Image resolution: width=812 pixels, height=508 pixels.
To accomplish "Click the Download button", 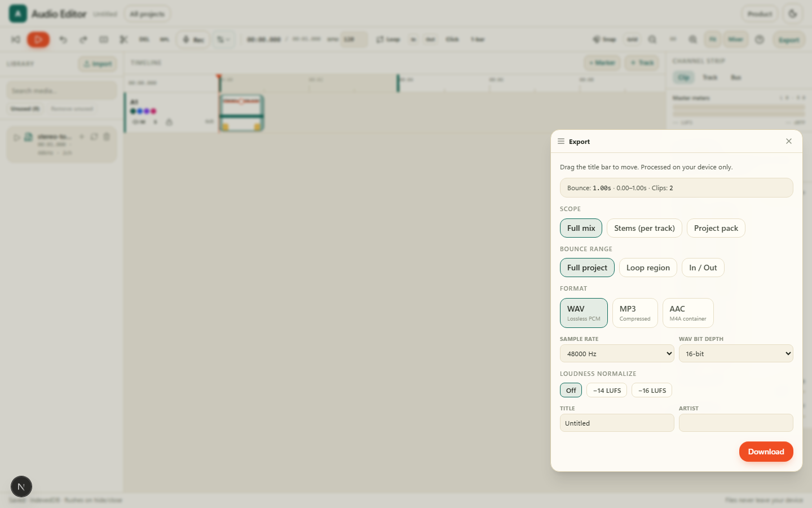I will pyautogui.click(x=766, y=452).
